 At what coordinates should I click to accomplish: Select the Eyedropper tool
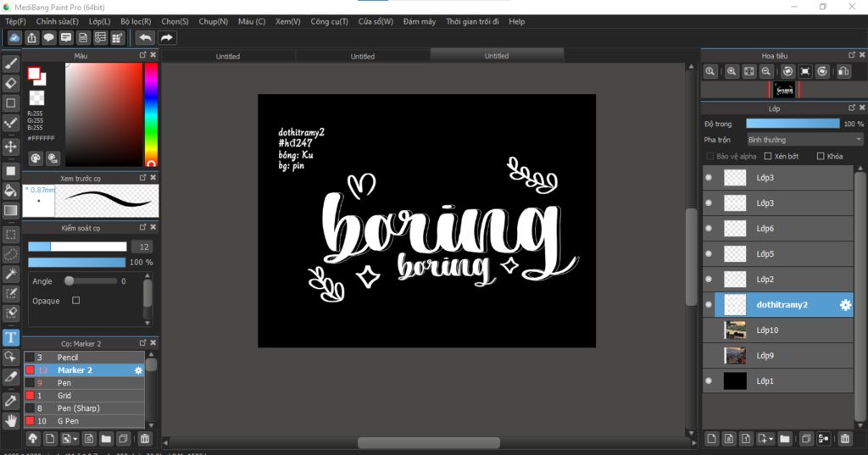tap(10, 401)
